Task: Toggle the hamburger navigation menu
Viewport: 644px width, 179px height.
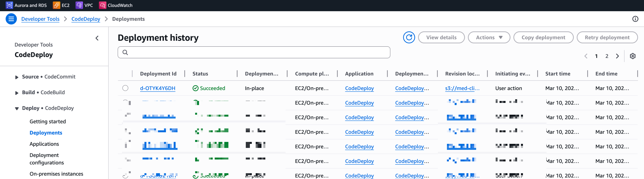Action: click(x=11, y=19)
